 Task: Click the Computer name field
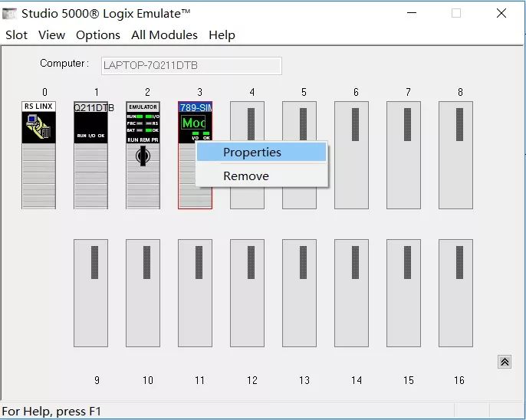point(192,66)
